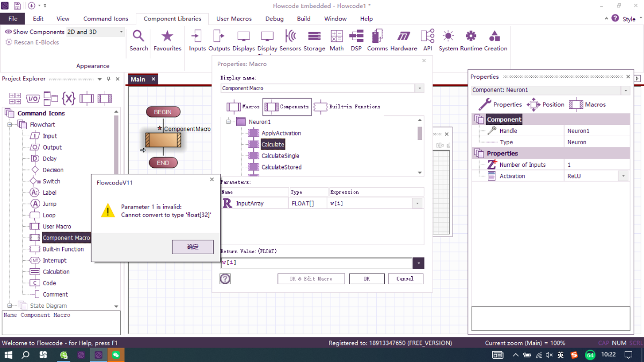Open the Return Value dropdown arrow
This screenshot has width=644, height=362.
click(x=418, y=263)
